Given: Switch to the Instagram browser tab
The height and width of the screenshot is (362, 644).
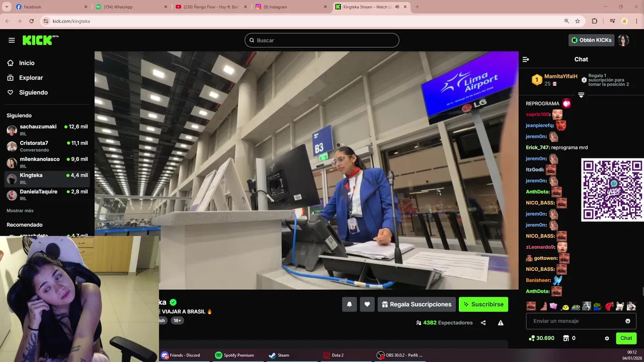Looking at the screenshot, I should click(291, 7).
